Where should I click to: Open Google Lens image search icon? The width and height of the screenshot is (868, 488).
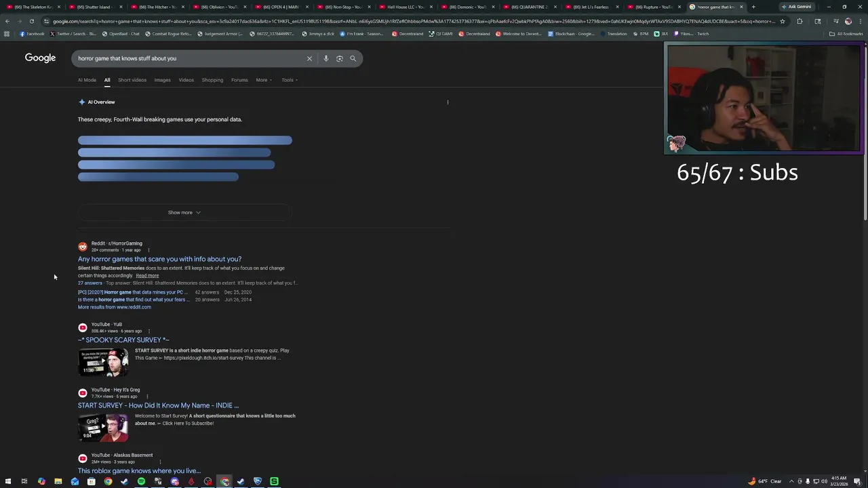[x=340, y=58]
